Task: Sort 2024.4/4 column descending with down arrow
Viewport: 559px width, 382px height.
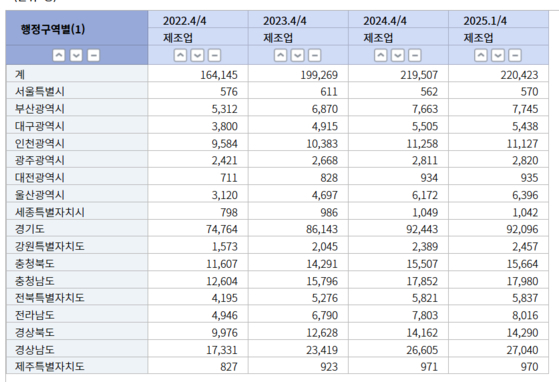Action: click(398, 55)
